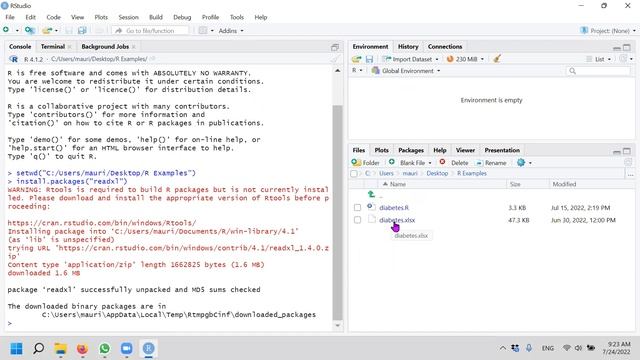Screen dimensions: 640x360
Task: Click the Go to file/function field
Action: [151, 31]
